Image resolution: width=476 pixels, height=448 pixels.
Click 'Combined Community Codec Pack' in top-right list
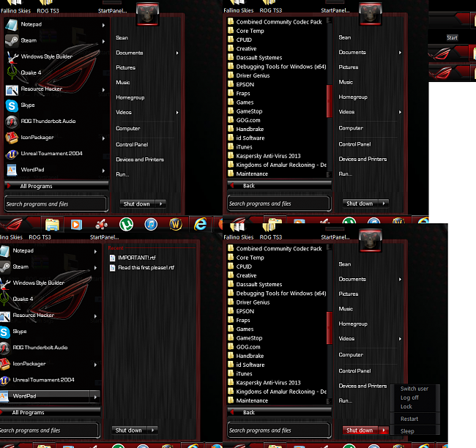point(279,22)
